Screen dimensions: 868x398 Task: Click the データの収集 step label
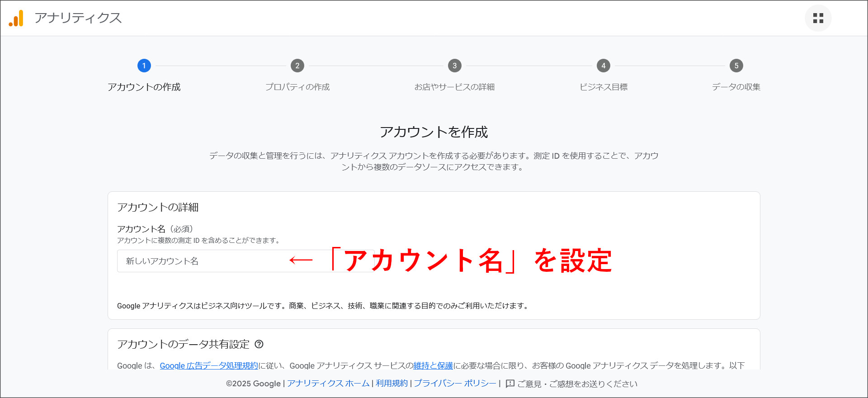736,87
